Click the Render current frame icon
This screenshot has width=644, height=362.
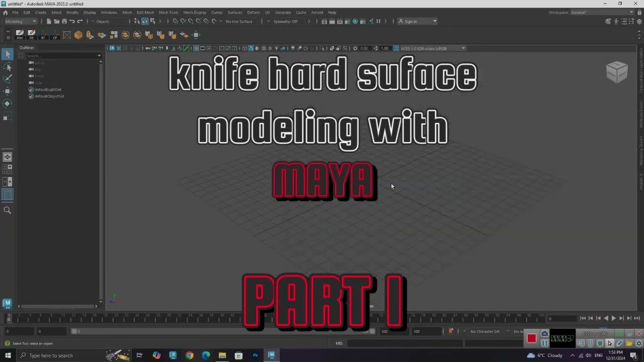(x=332, y=21)
